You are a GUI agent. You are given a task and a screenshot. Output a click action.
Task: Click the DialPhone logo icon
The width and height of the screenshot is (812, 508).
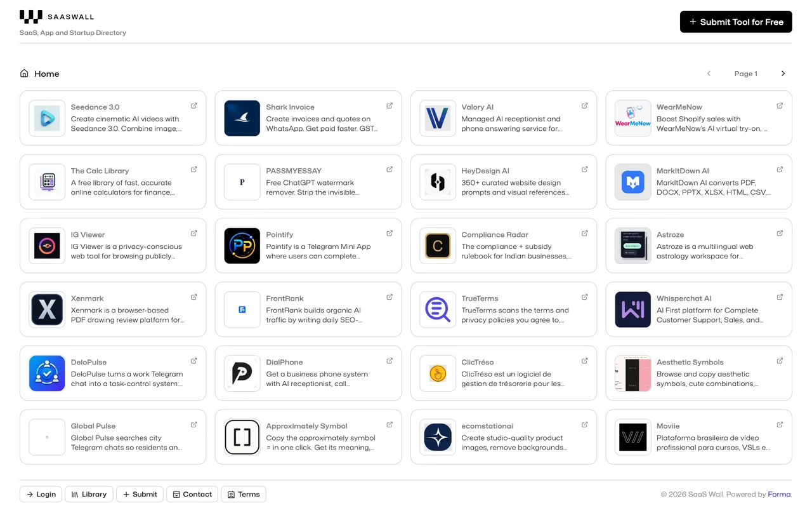tap(242, 373)
